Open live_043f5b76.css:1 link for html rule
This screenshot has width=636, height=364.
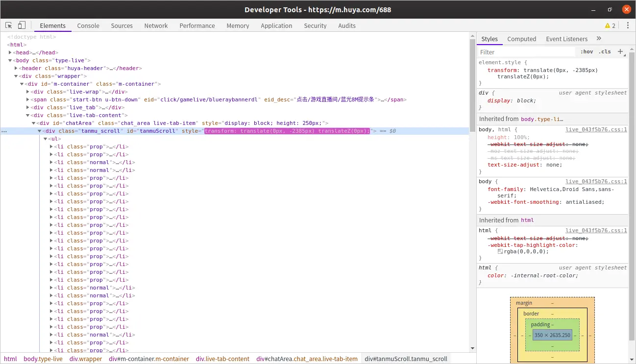596,230
